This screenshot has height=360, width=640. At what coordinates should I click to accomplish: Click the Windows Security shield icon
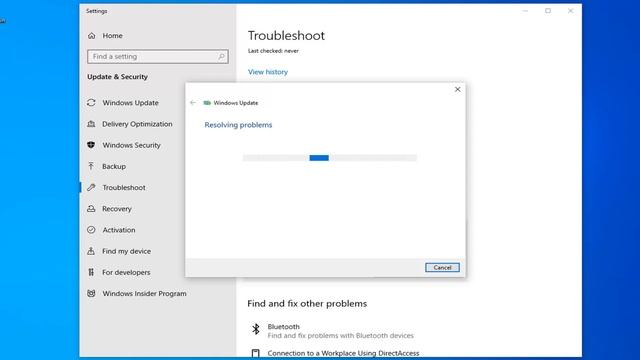tap(91, 145)
